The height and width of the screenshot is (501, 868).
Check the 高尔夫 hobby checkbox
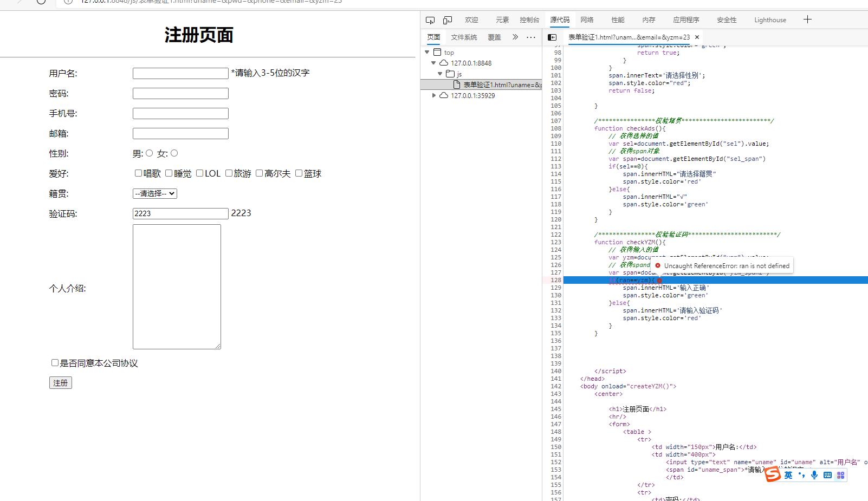[x=259, y=173]
